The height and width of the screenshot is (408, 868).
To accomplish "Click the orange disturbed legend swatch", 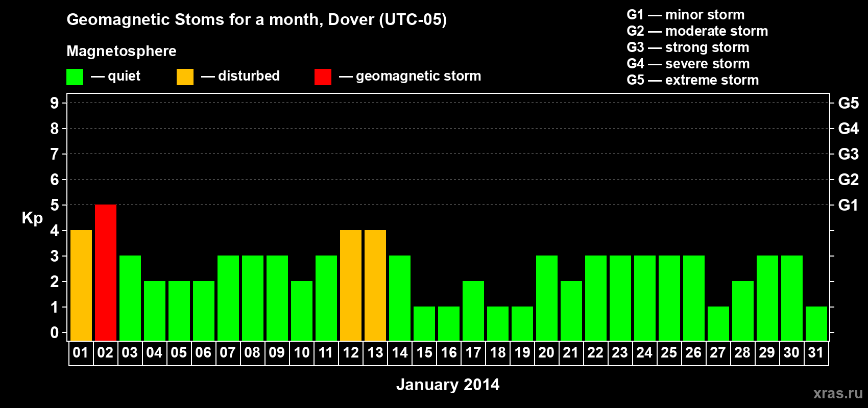I will pos(185,77).
